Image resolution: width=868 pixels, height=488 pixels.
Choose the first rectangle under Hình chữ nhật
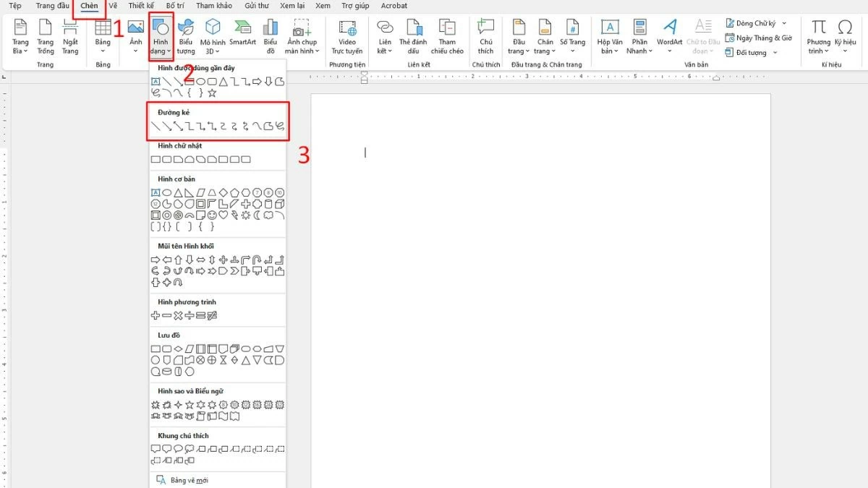[156, 159]
